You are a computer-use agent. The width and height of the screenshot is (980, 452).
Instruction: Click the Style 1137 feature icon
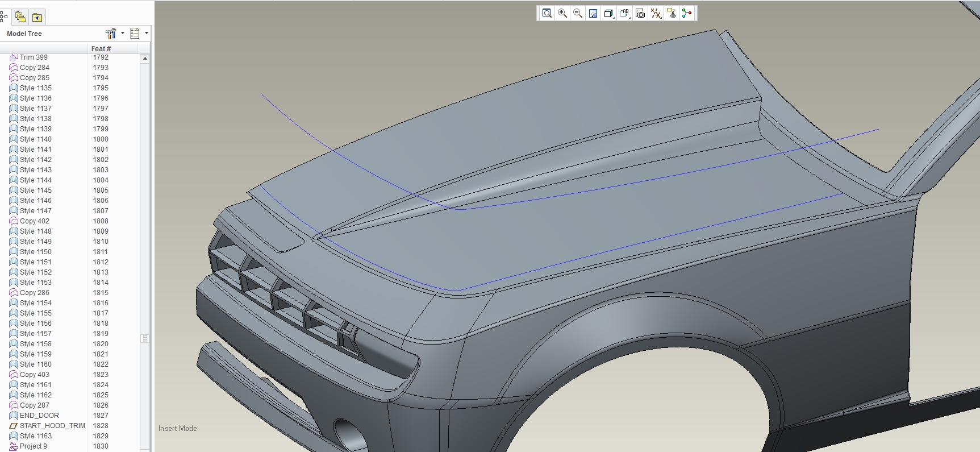tap(14, 109)
